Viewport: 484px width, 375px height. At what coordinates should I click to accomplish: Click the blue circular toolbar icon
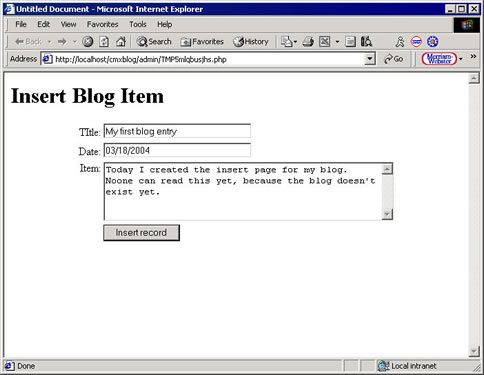click(x=433, y=42)
